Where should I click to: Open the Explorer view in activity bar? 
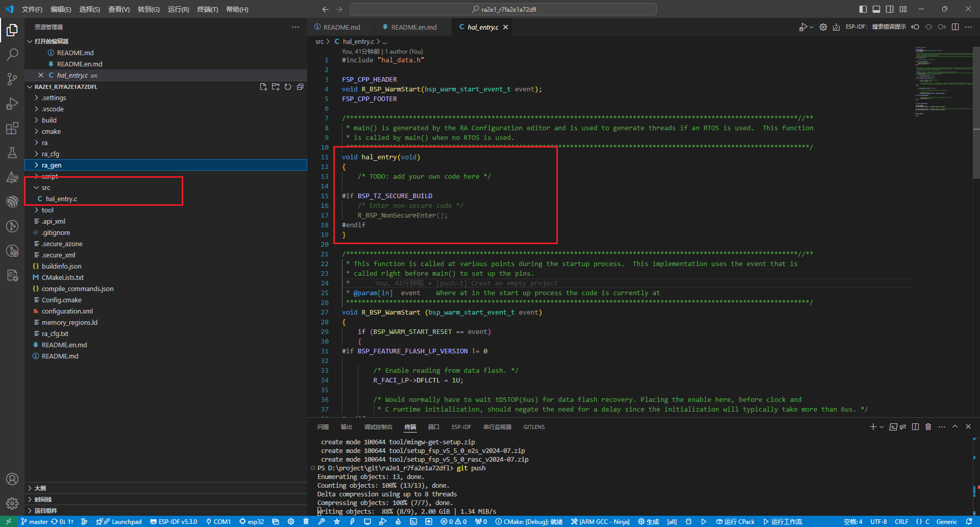tap(12, 30)
